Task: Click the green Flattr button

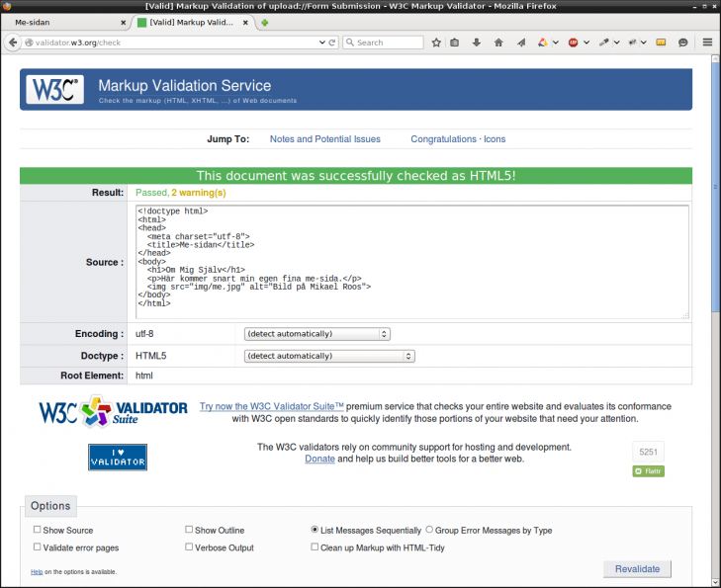Action: [x=649, y=471]
